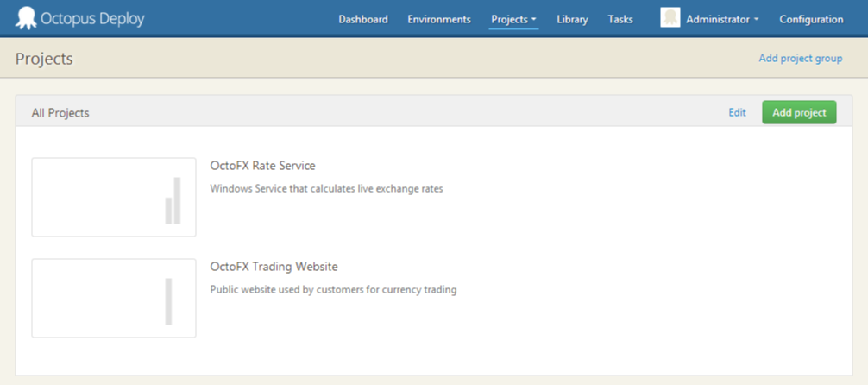
Task: Expand the Projects dropdown menu
Action: [513, 19]
